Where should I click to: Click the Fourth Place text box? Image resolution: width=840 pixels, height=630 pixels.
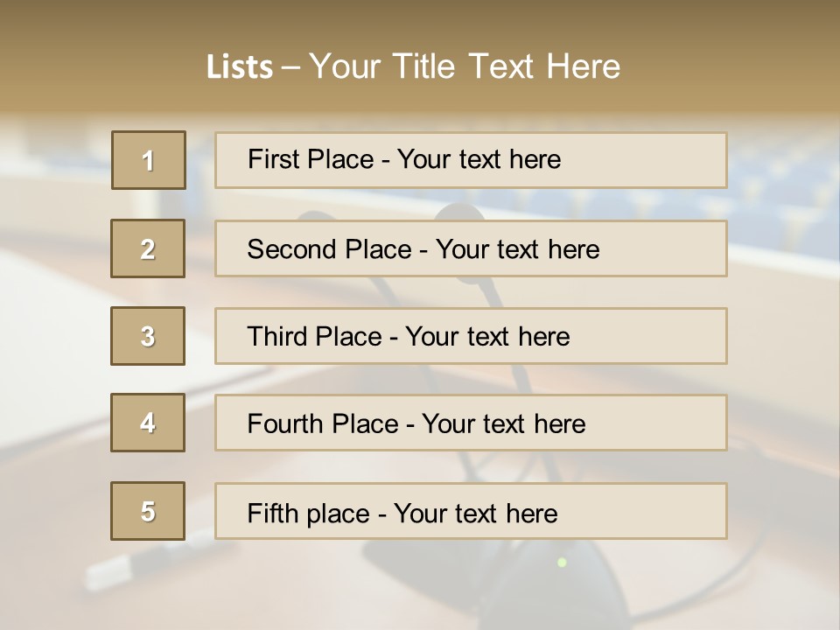[471, 423]
